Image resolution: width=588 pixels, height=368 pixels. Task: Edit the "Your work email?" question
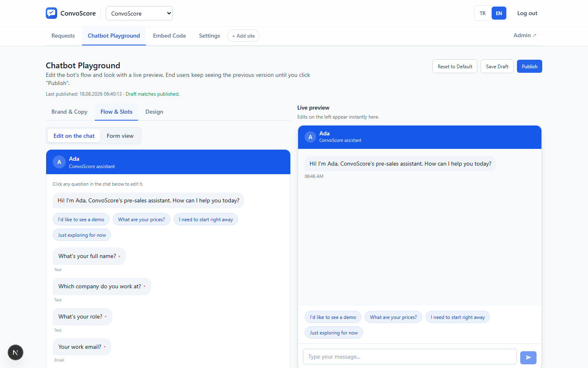pyautogui.click(x=82, y=347)
